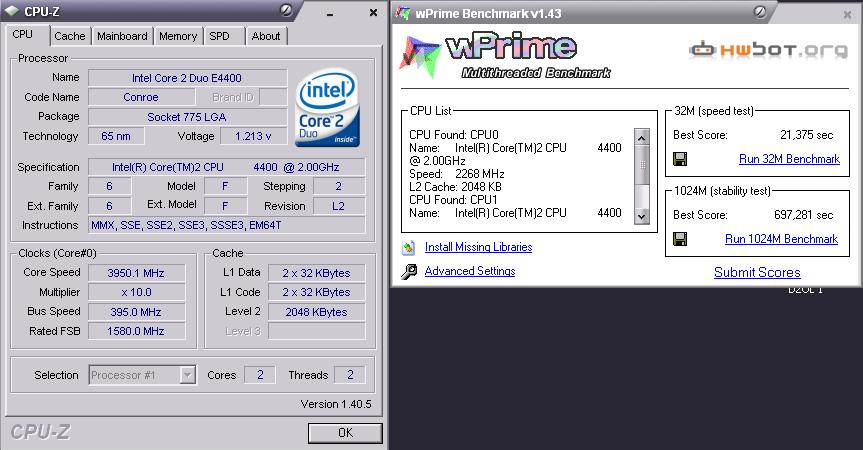Click the L1 Data value 2 x 32 KBytes
This screenshot has height=450, width=863.
click(x=316, y=273)
